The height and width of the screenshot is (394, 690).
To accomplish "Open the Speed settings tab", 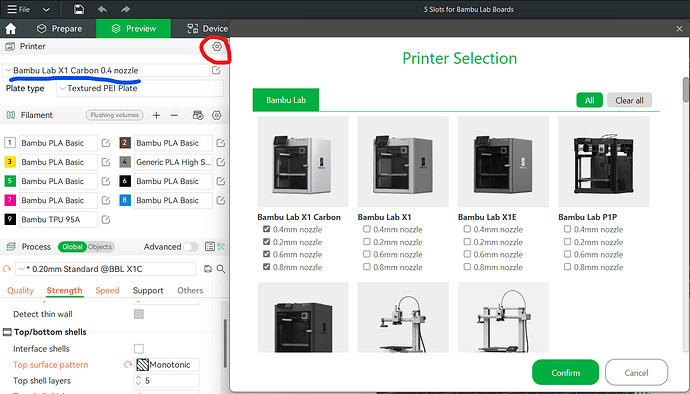I will 107,291.
